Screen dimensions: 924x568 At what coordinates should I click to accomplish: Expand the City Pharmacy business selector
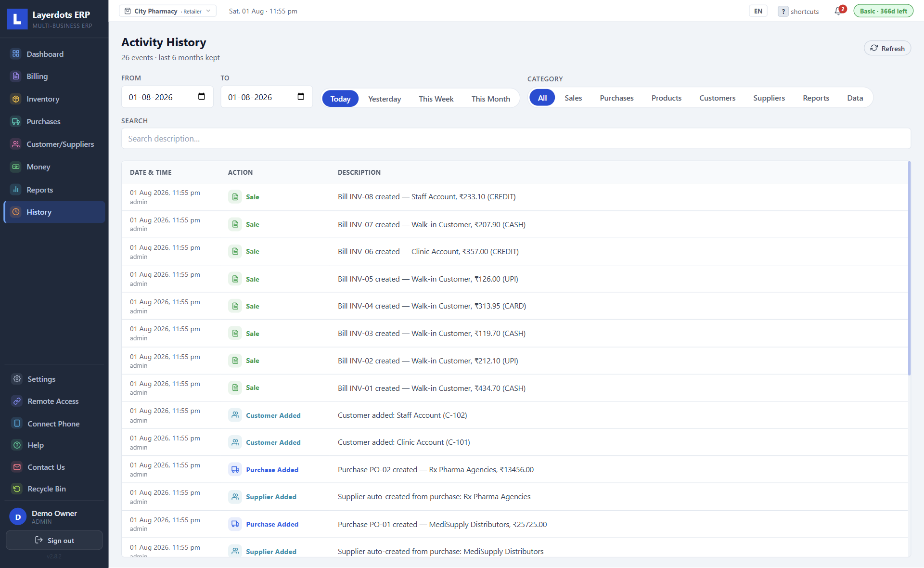point(167,11)
